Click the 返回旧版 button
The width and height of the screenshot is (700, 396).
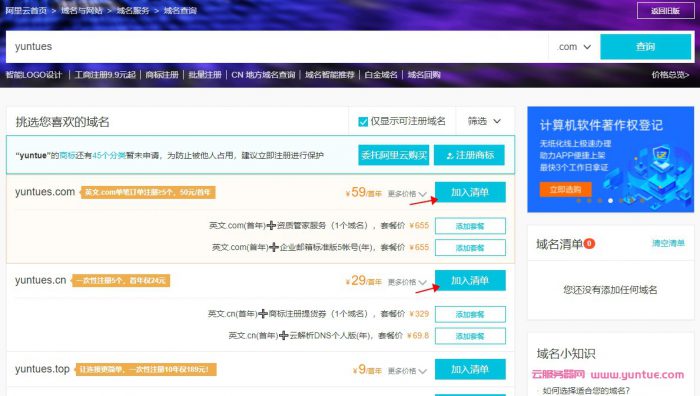(665, 11)
